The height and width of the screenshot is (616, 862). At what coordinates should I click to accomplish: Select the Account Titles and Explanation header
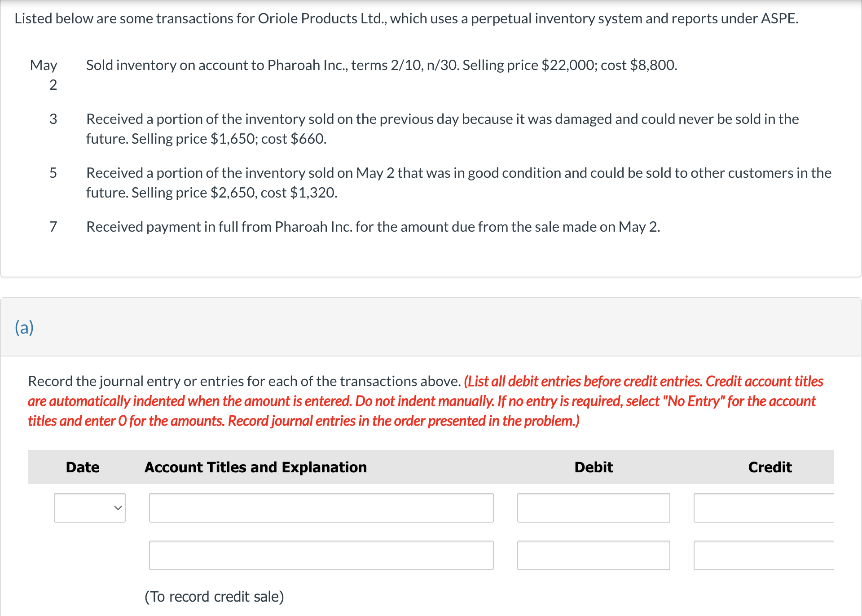coord(255,467)
